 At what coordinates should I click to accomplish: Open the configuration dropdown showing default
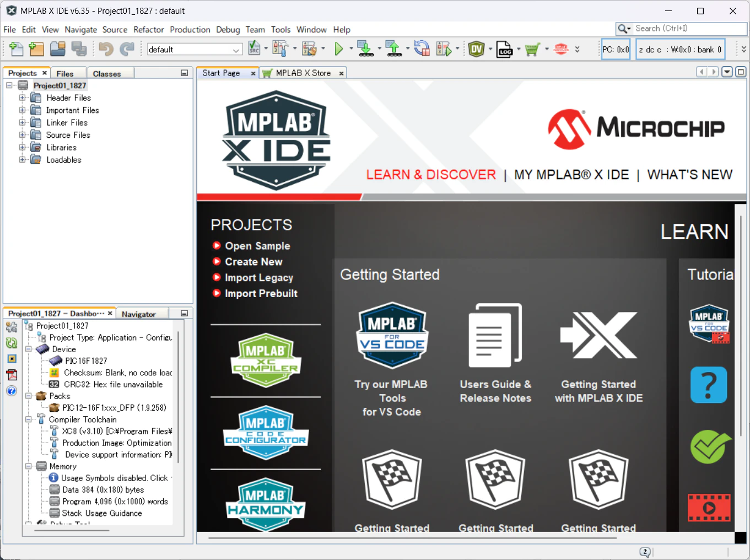coord(195,50)
